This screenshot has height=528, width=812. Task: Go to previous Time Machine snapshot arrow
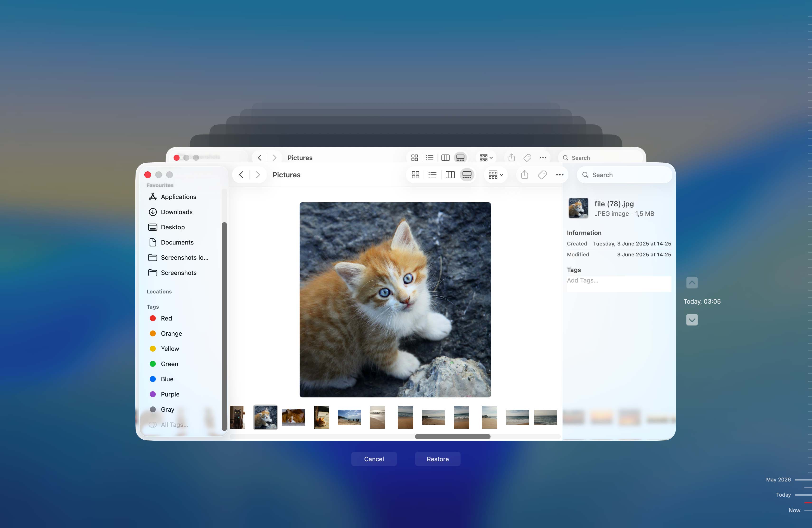[692, 283]
